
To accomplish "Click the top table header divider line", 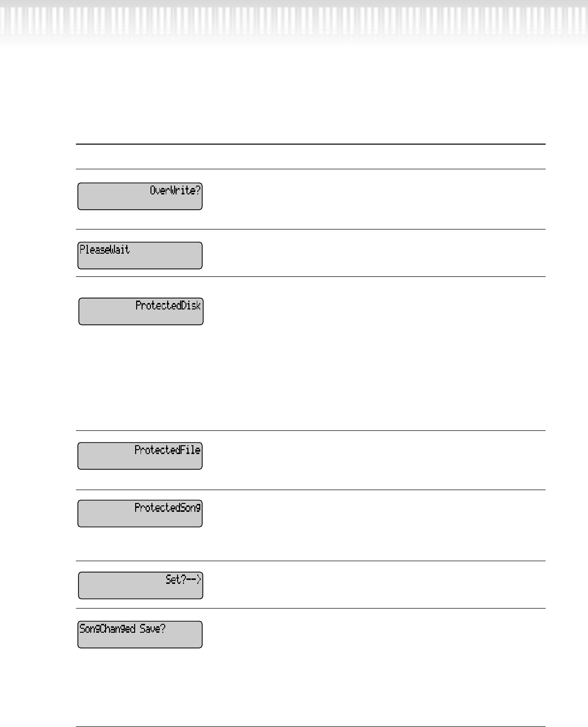I will (311, 144).
